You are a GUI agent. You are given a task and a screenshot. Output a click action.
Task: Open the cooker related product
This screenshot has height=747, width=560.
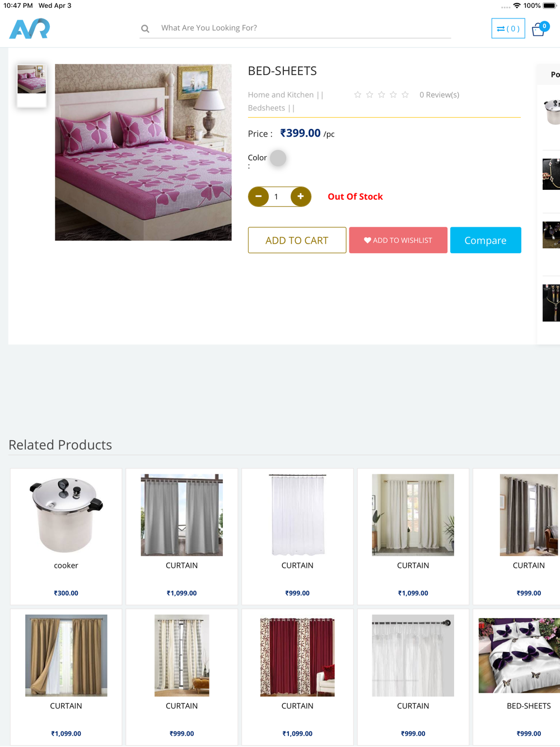66,536
